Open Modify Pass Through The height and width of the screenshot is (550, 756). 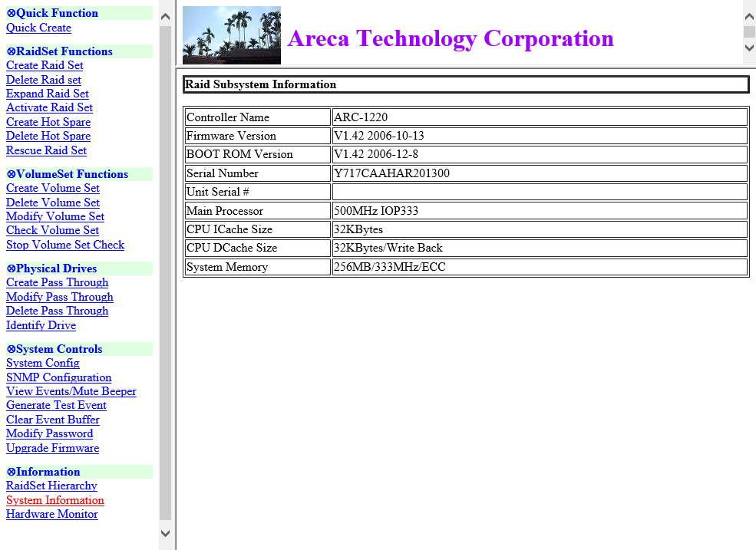(x=59, y=297)
